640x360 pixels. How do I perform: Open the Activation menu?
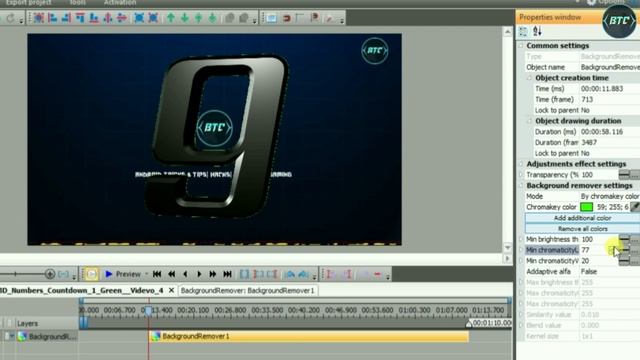[x=120, y=2]
